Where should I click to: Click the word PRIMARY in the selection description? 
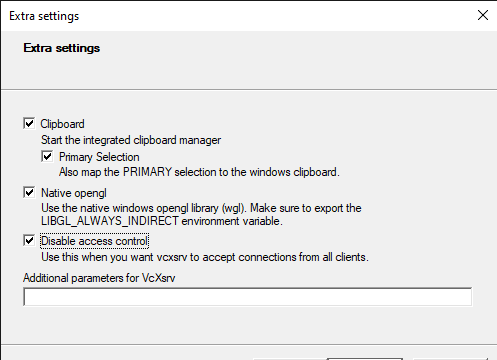(x=147, y=172)
